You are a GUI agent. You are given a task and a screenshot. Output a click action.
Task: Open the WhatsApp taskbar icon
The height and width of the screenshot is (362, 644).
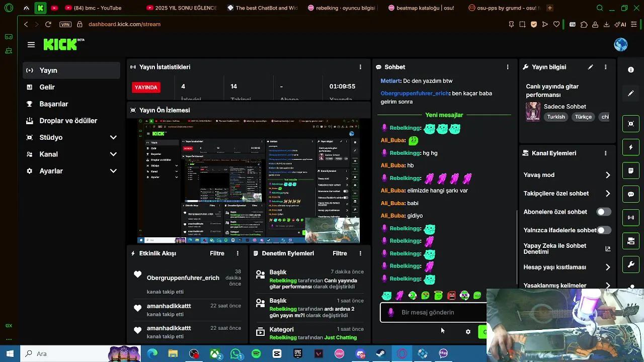coord(236,353)
